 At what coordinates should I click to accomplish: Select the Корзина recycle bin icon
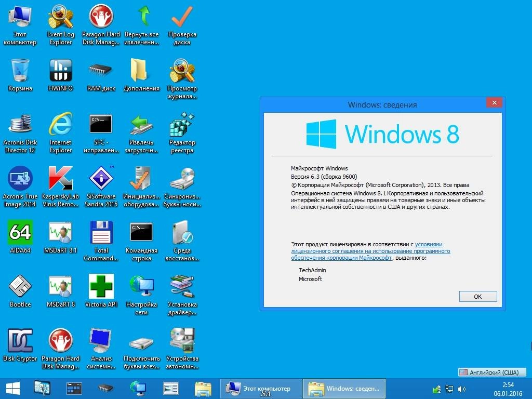(20, 75)
